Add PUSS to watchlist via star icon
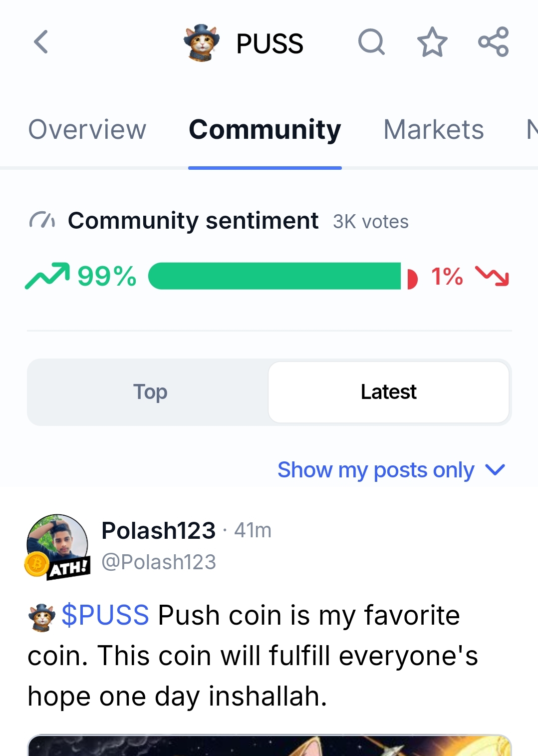 click(432, 42)
